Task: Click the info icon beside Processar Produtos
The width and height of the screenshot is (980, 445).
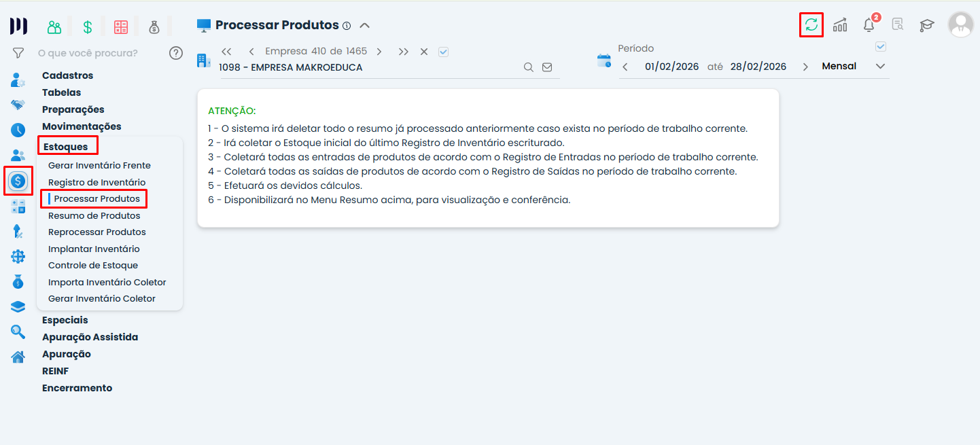Action: tap(347, 26)
